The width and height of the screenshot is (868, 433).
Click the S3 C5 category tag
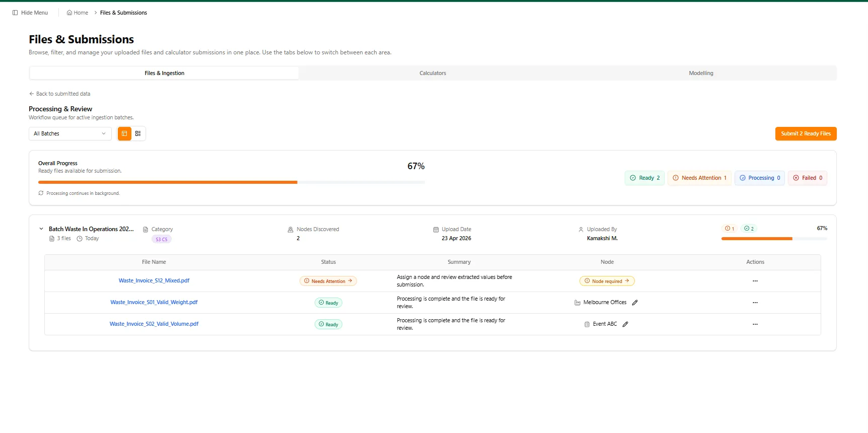(x=162, y=239)
